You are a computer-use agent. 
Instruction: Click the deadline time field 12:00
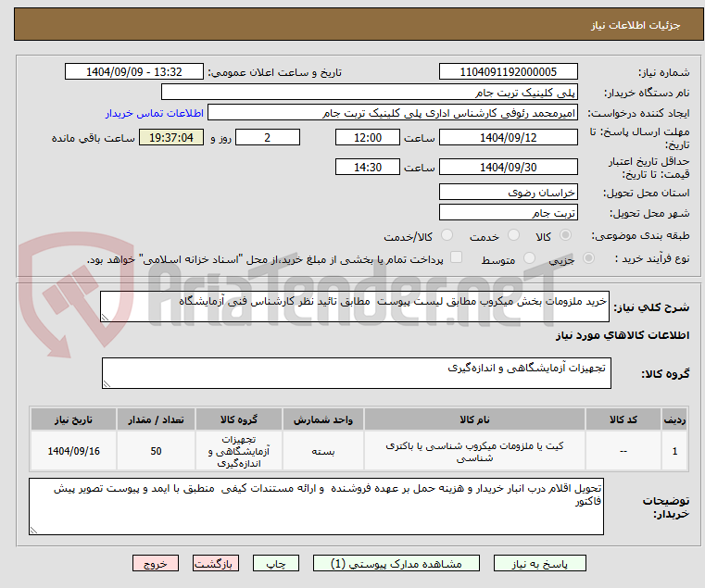pos(368,137)
